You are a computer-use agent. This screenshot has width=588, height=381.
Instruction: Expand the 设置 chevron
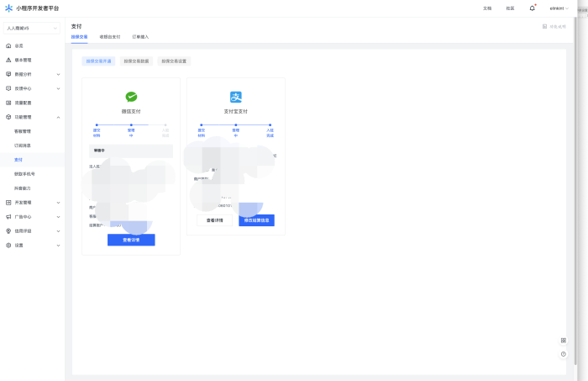point(58,246)
